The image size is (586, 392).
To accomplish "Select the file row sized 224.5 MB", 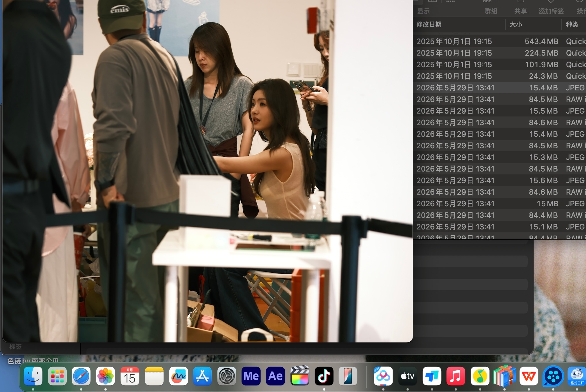I will pos(499,53).
